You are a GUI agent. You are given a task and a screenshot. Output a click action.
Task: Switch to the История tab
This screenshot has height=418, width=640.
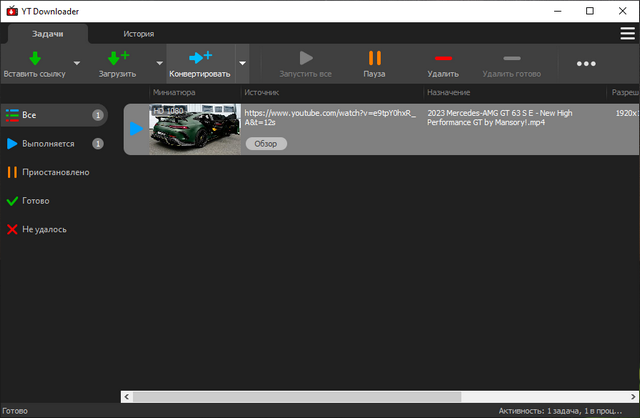[138, 33]
